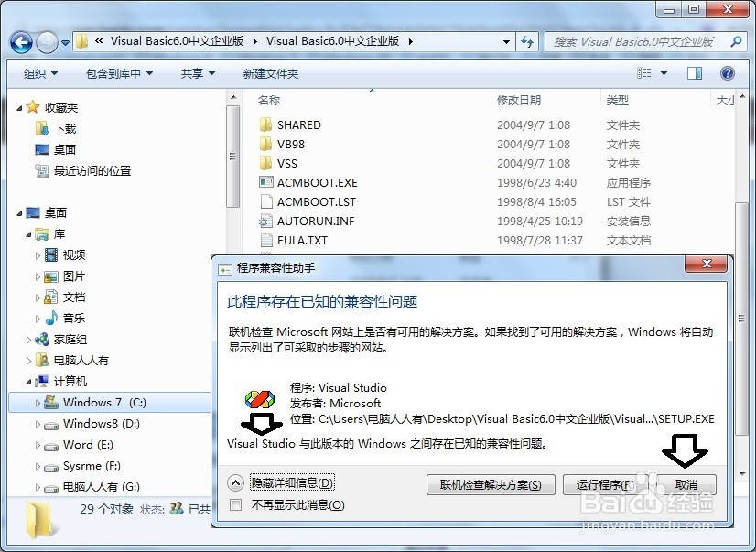This screenshot has height=552, width=756.
Task: Click the 家庭组 icon
Action: pyautogui.click(x=42, y=340)
